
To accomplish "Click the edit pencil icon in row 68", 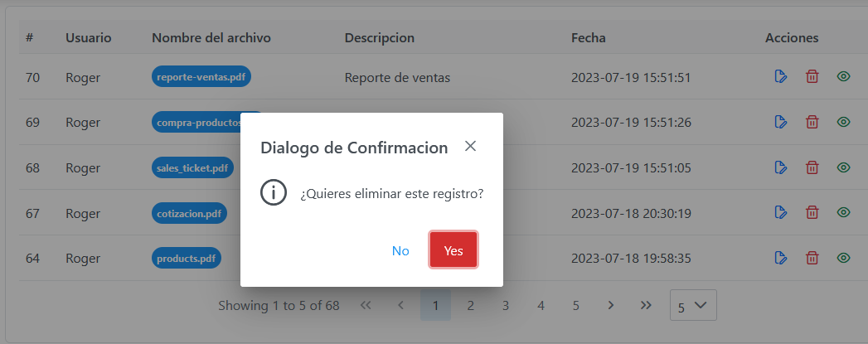I will click(x=780, y=167).
